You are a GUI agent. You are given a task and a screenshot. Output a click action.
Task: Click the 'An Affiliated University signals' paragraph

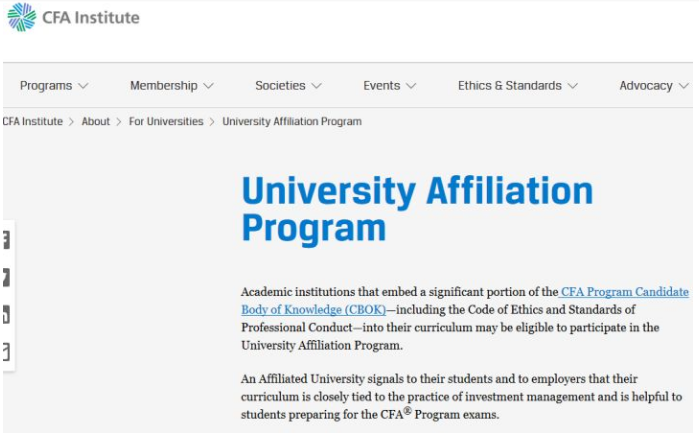click(x=461, y=397)
